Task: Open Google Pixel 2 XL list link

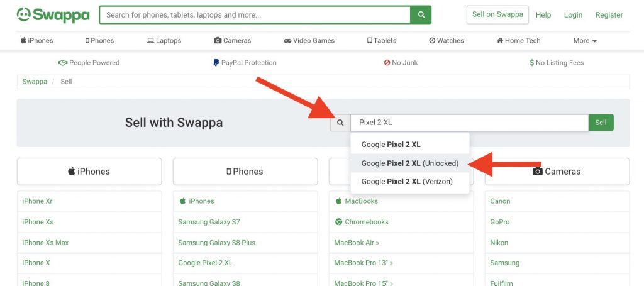Action: 206,263
